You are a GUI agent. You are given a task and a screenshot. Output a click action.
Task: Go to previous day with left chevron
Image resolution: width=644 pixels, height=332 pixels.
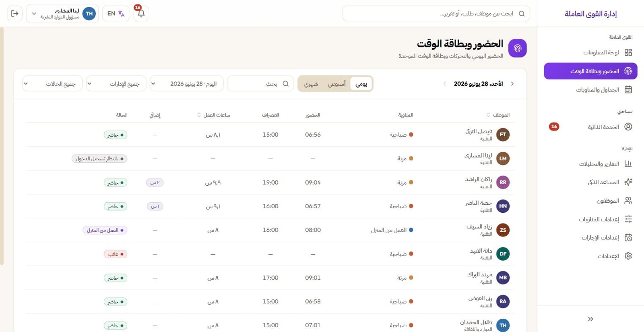445,84
